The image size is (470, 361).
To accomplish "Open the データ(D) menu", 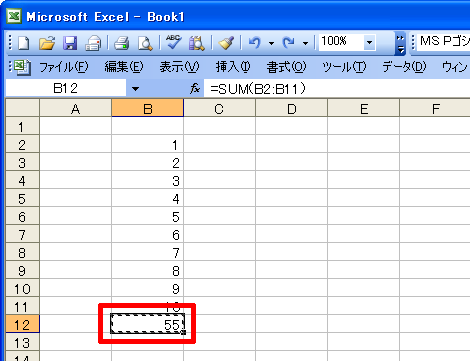I will pyautogui.click(x=404, y=67).
